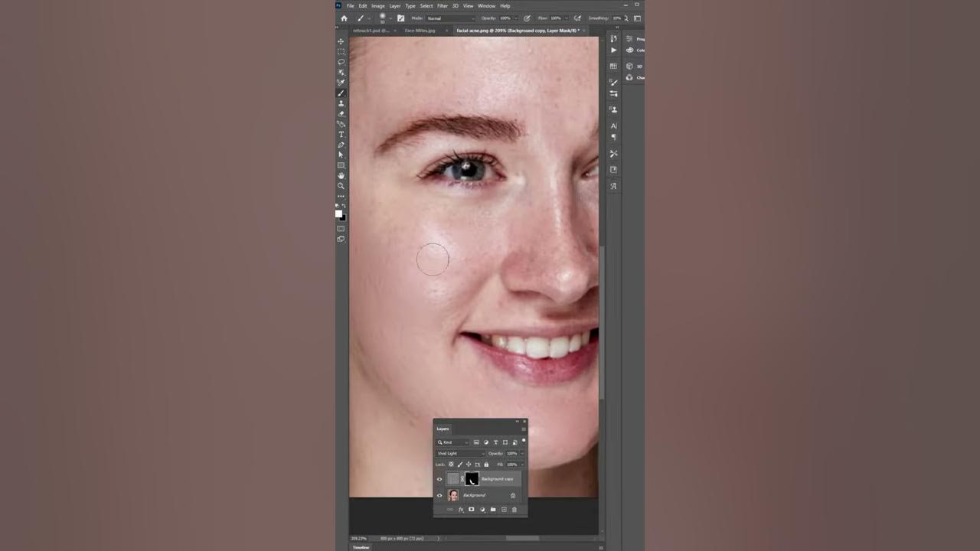Open the Vivid Light blend mode dropdown

coord(461,454)
